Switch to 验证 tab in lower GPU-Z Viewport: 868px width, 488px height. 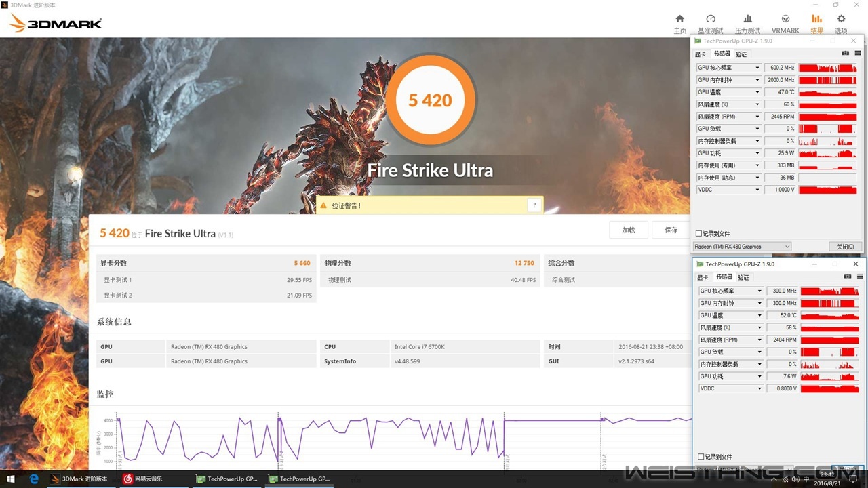pyautogui.click(x=744, y=277)
